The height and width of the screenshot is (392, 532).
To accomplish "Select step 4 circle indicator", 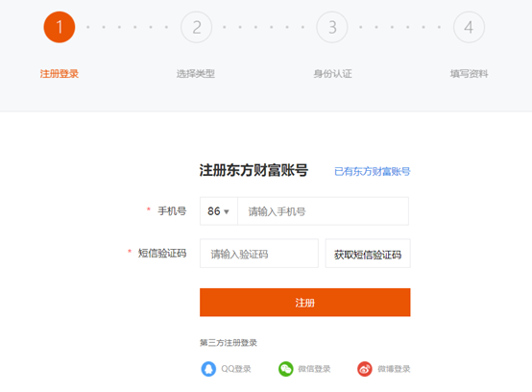I will coord(469,27).
